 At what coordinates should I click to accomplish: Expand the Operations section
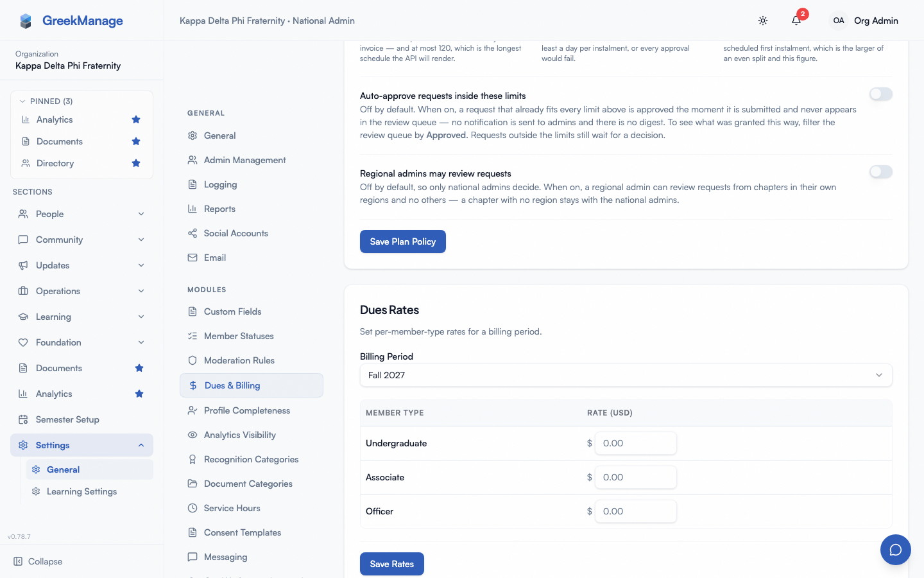(81, 291)
